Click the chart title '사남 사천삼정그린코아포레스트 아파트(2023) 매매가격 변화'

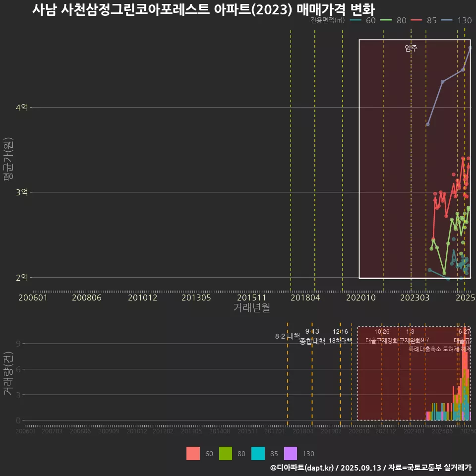[x=204, y=9]
